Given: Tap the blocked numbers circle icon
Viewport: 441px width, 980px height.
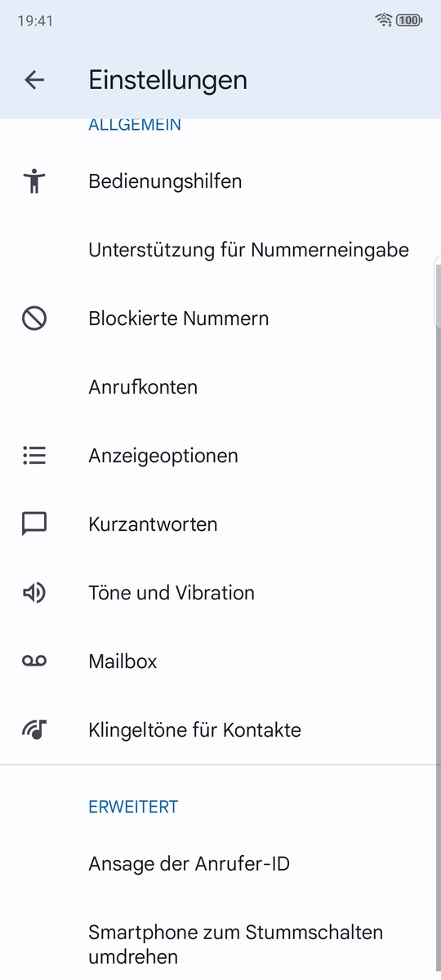Looking at the screenshot, I should coord(34,318).
